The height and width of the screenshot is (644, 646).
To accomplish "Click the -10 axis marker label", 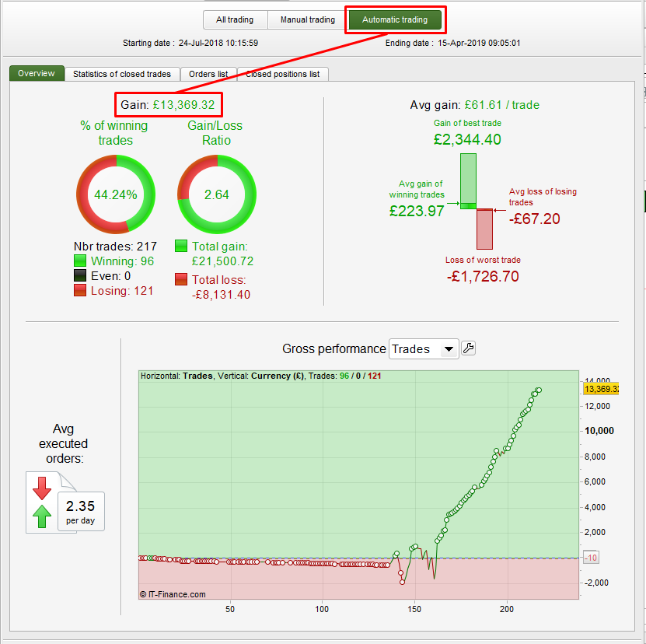I will click(591, 558).
